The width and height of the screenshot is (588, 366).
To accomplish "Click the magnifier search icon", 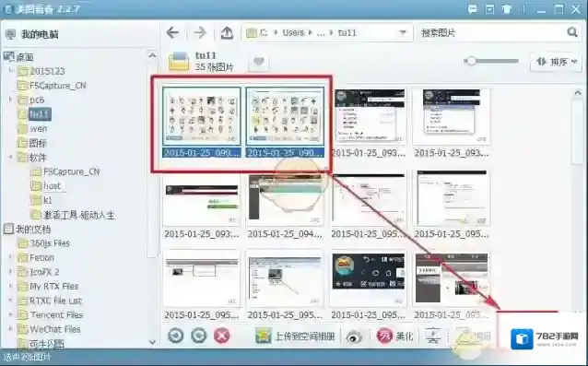I will [572, 32].
